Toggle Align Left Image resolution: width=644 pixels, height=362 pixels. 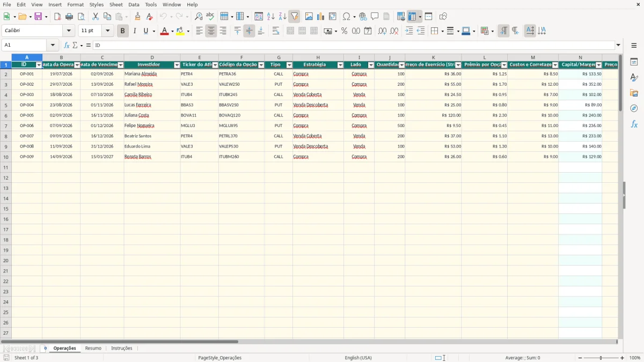pyautogui.click(x=199, y=31)
